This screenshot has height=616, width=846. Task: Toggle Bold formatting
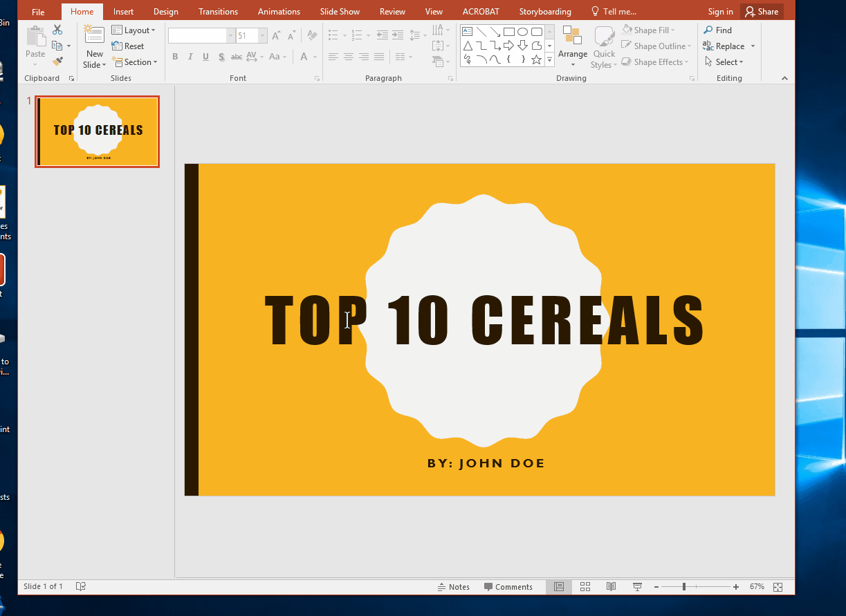pyautogui.click(x=175, y=57)
